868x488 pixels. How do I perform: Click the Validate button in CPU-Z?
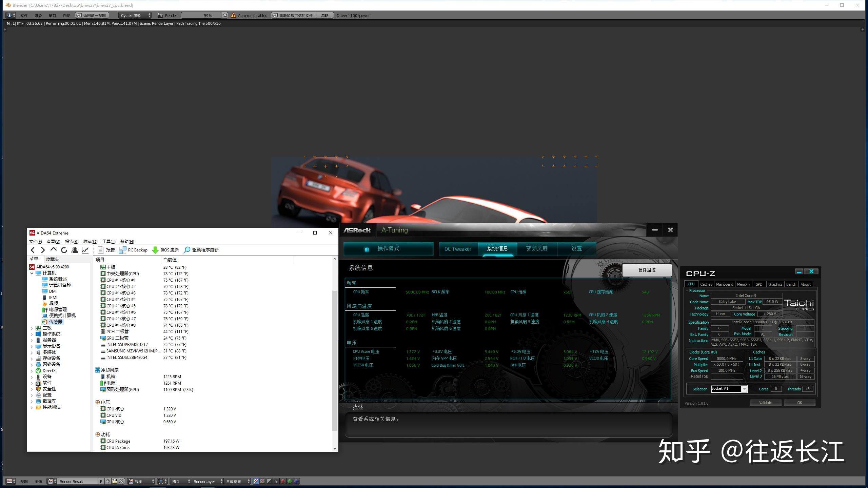(x=765, y=402)
